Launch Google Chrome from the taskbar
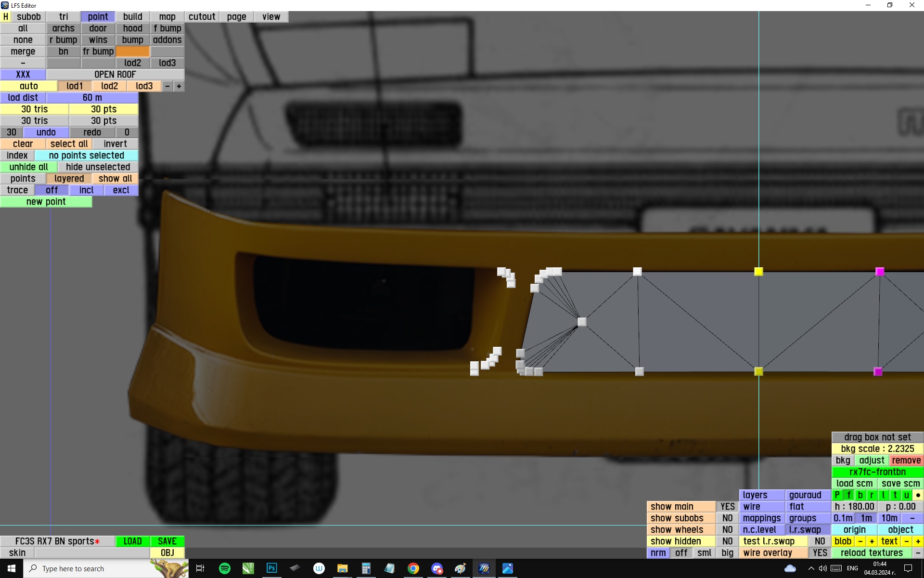Viewport: 924px width, 578px height. click(413, 568)
